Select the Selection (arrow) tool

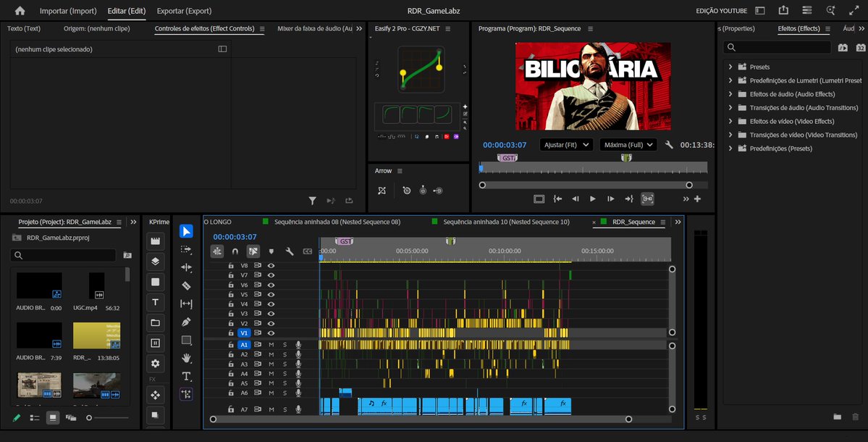coord(187,231)
